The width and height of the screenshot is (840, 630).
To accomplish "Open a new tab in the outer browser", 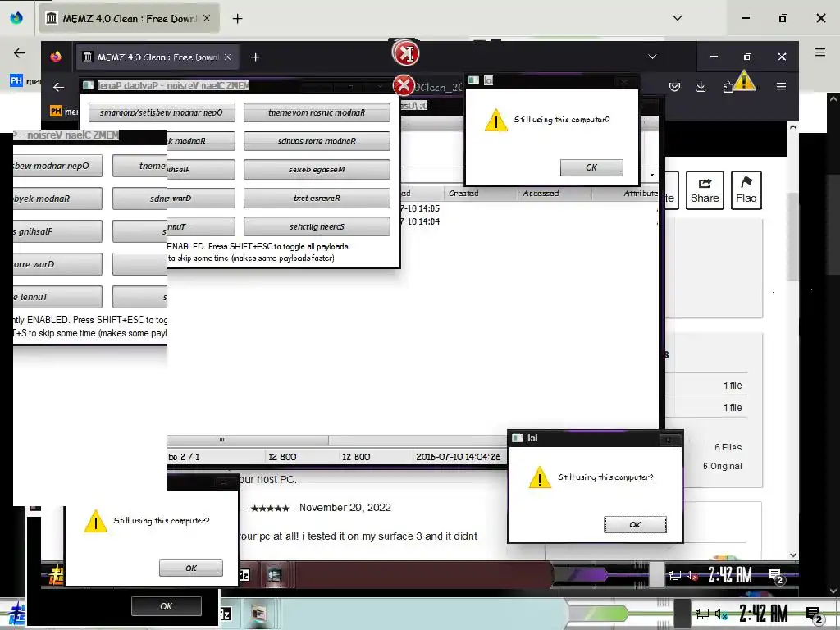I will [x=237, y=19].
